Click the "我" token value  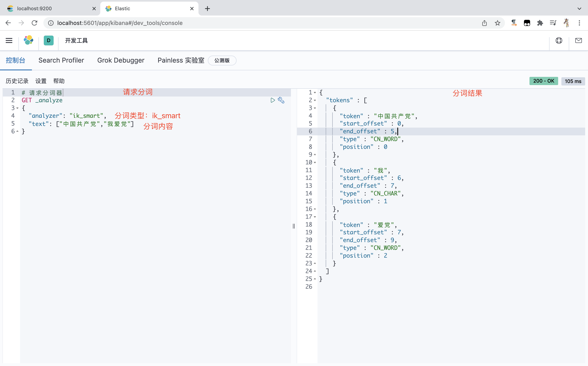[381, 170]
